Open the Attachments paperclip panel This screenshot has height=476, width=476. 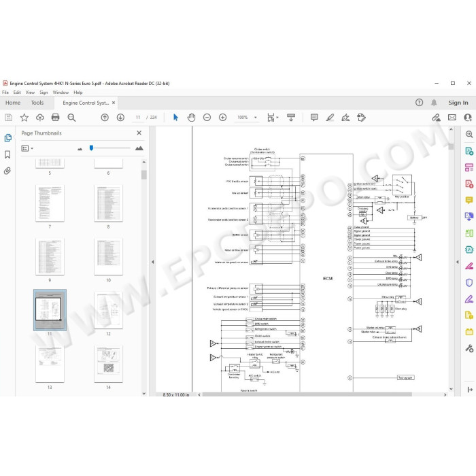coord(7,171)
